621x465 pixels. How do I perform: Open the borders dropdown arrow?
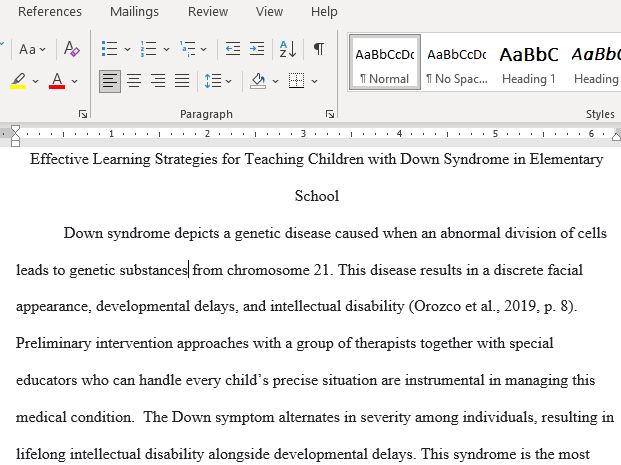(314, 82)
